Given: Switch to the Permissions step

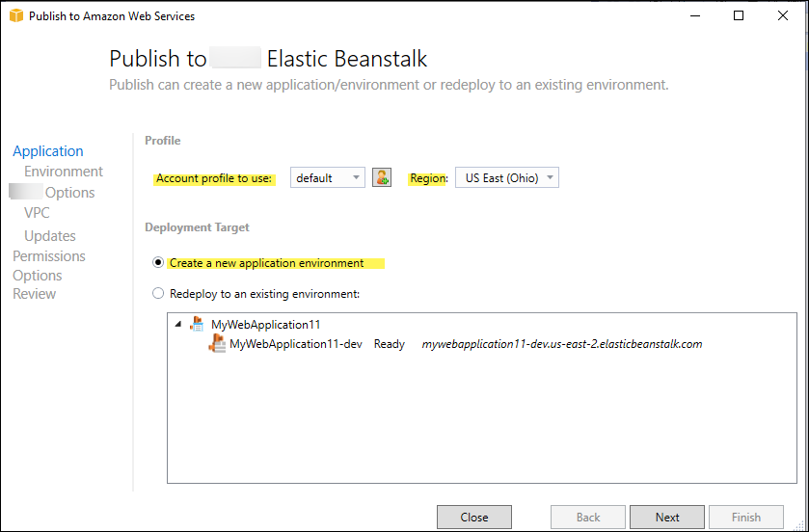Looking at the screenshot, I should (49, 256).
